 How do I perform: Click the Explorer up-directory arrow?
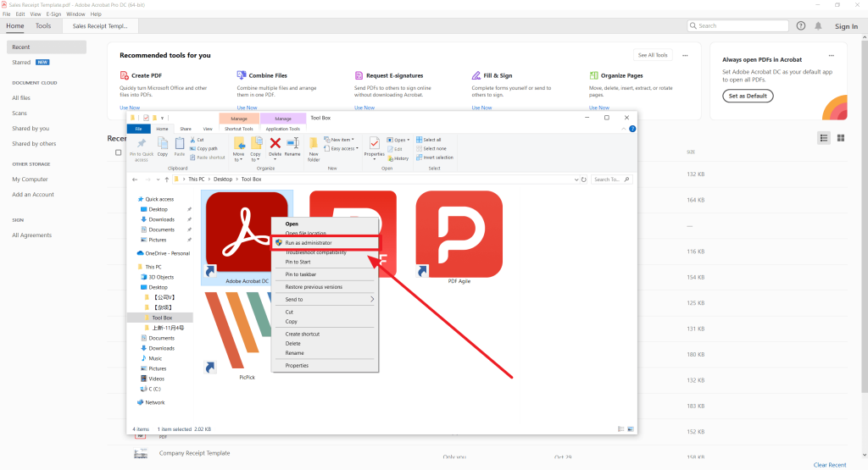click(x=167, y=180)
